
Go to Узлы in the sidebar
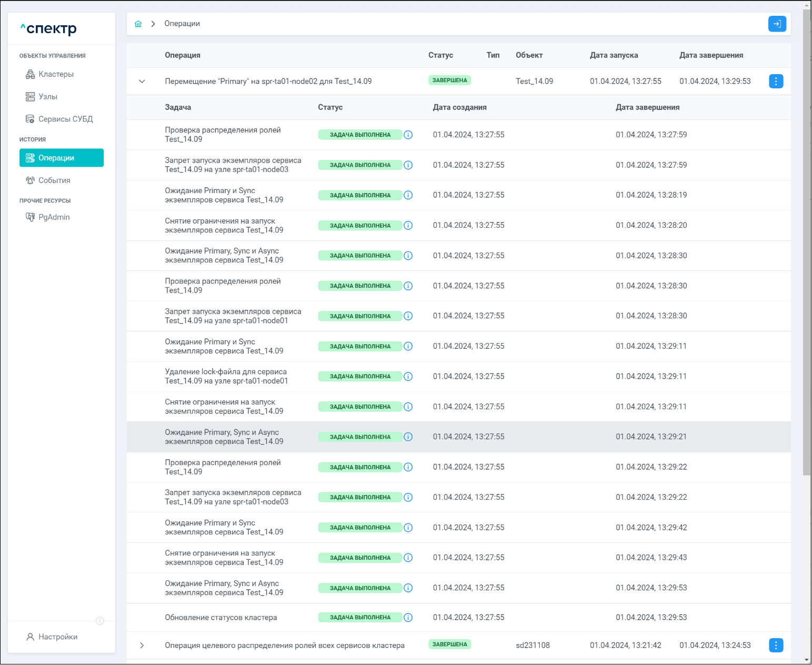point(48,97)
